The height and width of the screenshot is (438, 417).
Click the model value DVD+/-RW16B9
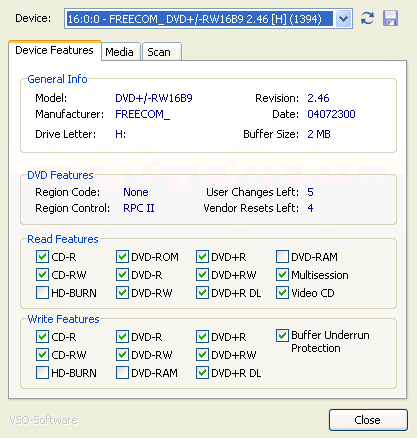click(154, 98)
